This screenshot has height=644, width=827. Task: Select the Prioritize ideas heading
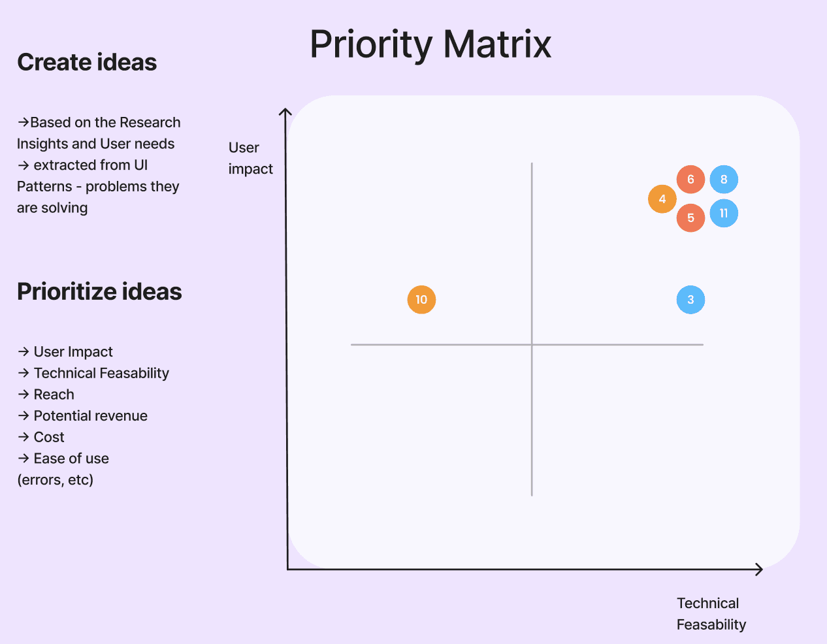coord(99,291)
